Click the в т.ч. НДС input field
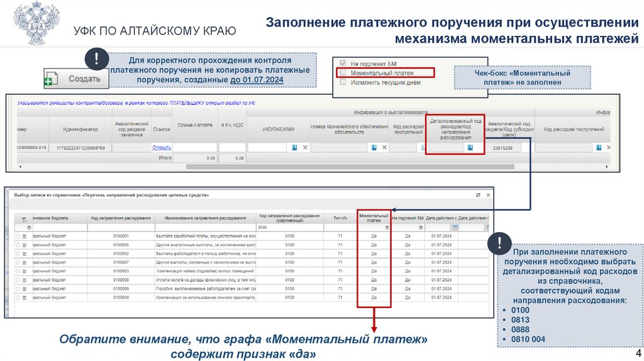Screen dimensions: 644x361 click(x=233, y=147)
